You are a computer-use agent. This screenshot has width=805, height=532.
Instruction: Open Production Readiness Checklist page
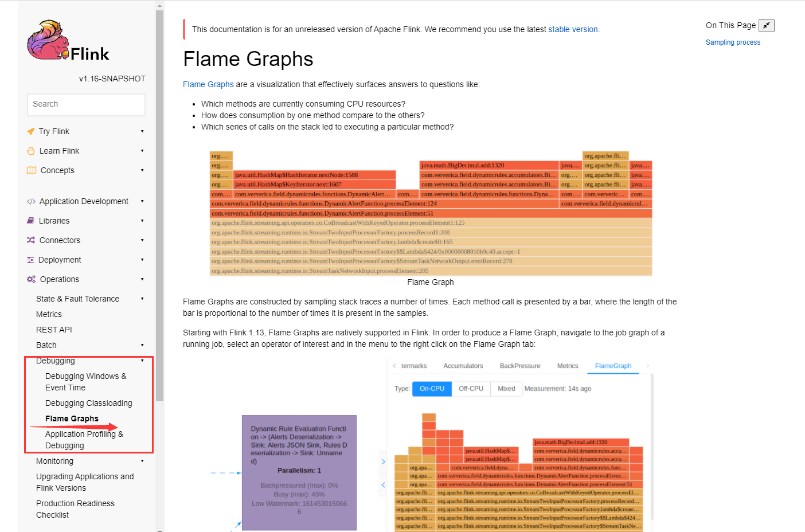75,509
